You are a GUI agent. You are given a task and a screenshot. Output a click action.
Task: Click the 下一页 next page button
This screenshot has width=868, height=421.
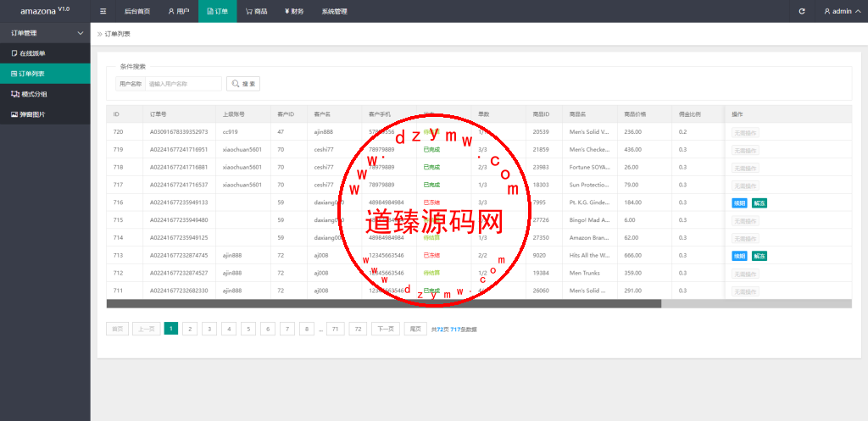pyautogui.click(x=386, y=329)
